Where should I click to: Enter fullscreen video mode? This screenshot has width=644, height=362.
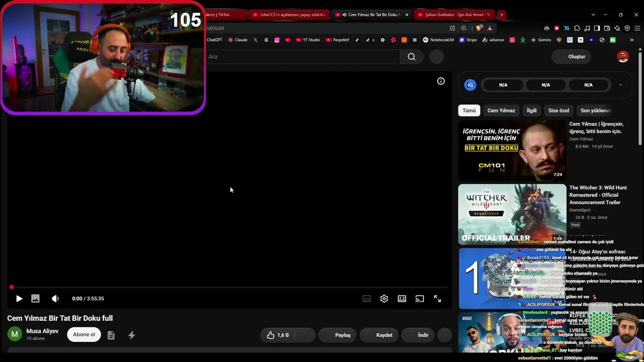click(438, 299)
